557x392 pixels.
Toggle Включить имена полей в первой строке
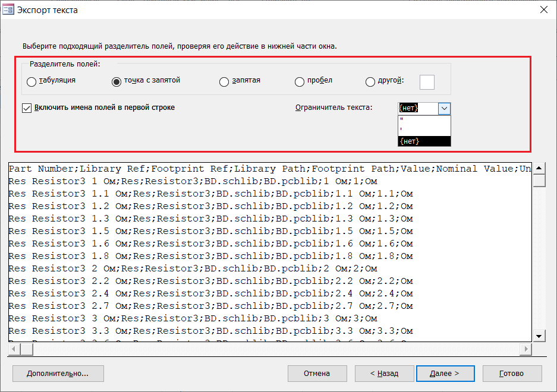point(27,108)
